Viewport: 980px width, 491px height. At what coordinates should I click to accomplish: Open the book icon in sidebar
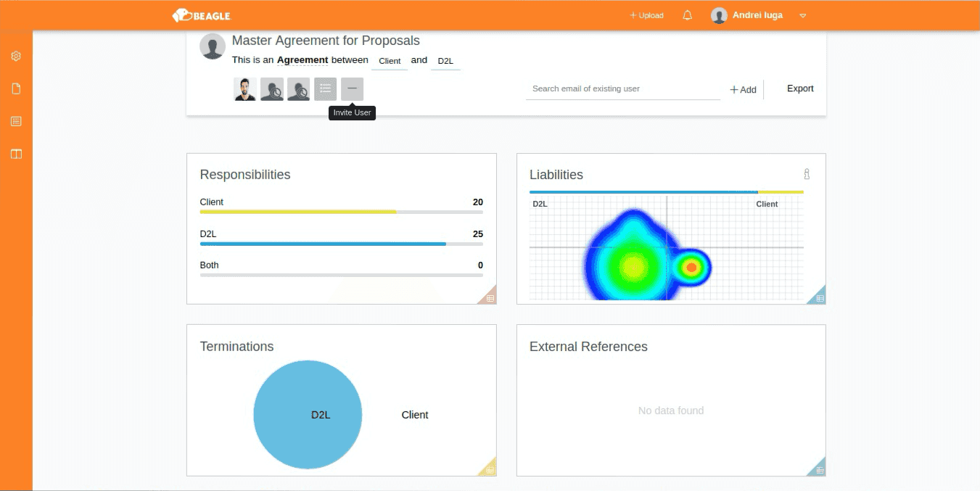[x=16, y=154]
